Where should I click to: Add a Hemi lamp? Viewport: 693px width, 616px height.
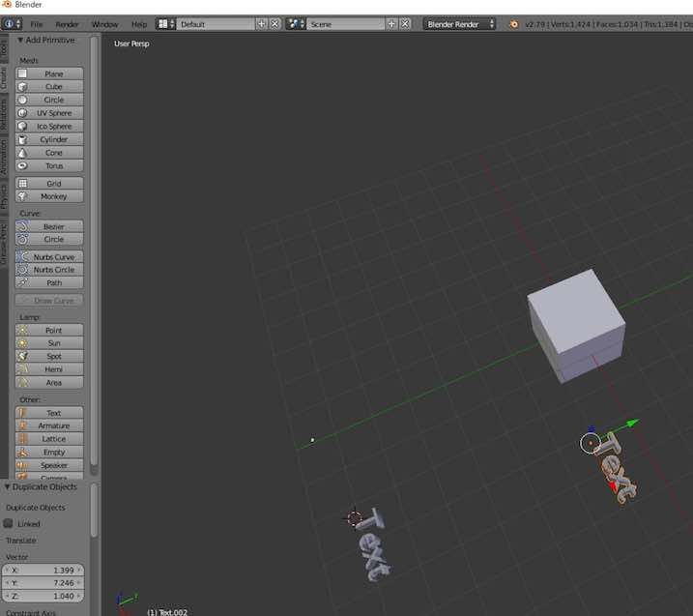[x=49, y=369]
